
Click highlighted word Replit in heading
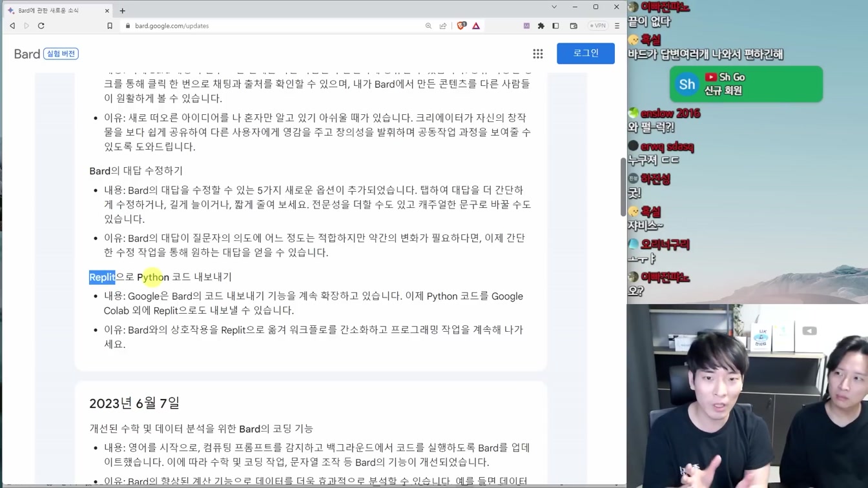[102, 277]
